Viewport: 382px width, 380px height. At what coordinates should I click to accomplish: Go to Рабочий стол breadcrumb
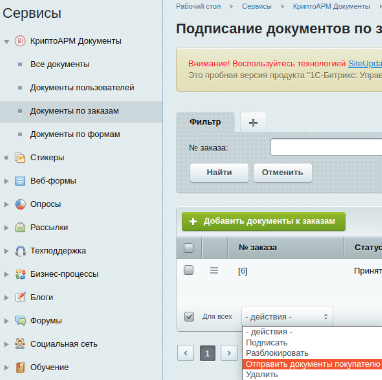pos(198,7)
